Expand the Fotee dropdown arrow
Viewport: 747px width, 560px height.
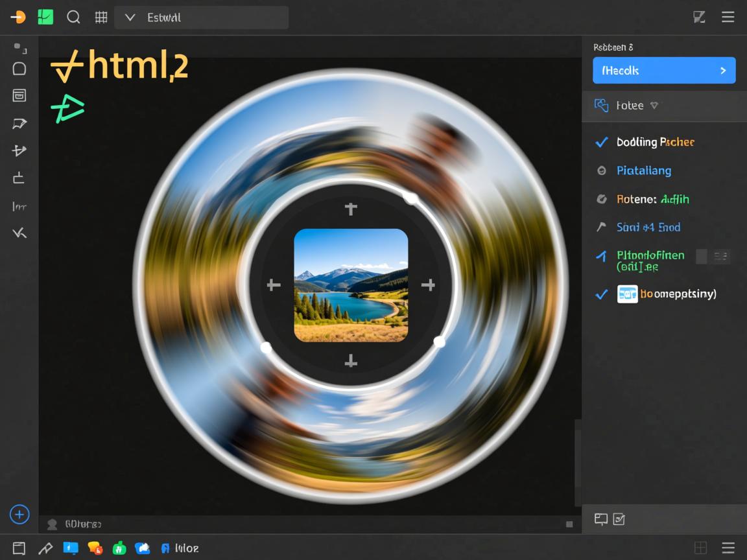pos(654,105)
